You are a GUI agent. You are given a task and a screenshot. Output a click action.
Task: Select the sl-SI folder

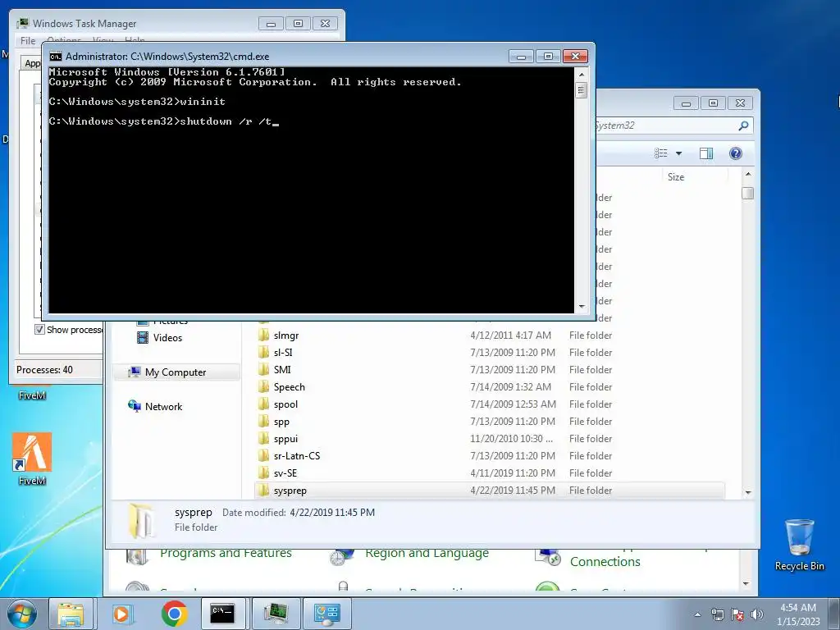[283, 353]
